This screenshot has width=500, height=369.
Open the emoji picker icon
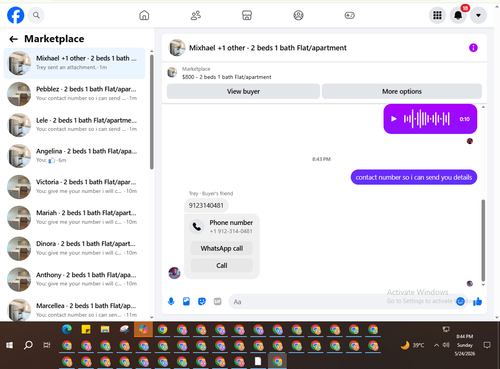click(460, 301)
